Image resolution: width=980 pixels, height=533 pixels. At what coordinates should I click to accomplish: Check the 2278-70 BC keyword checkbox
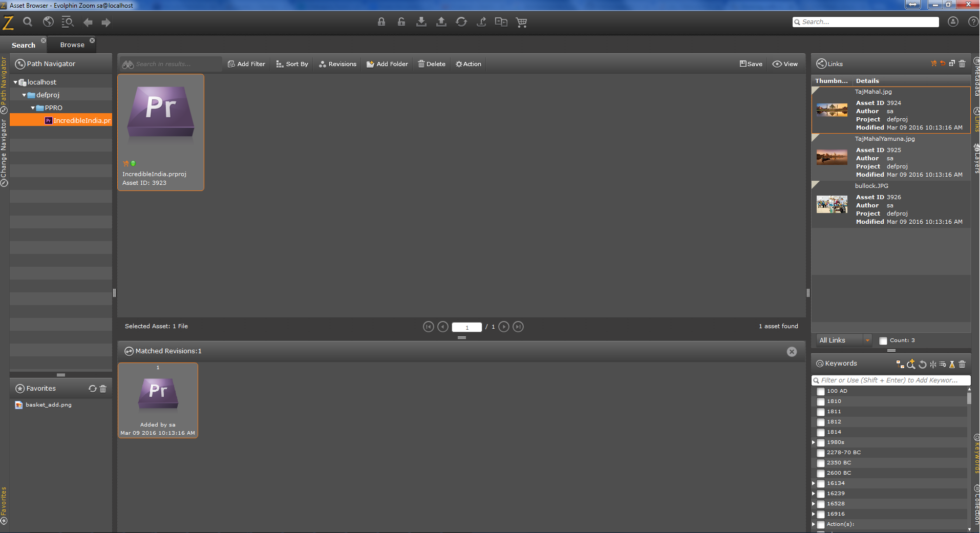pos(821,453)
